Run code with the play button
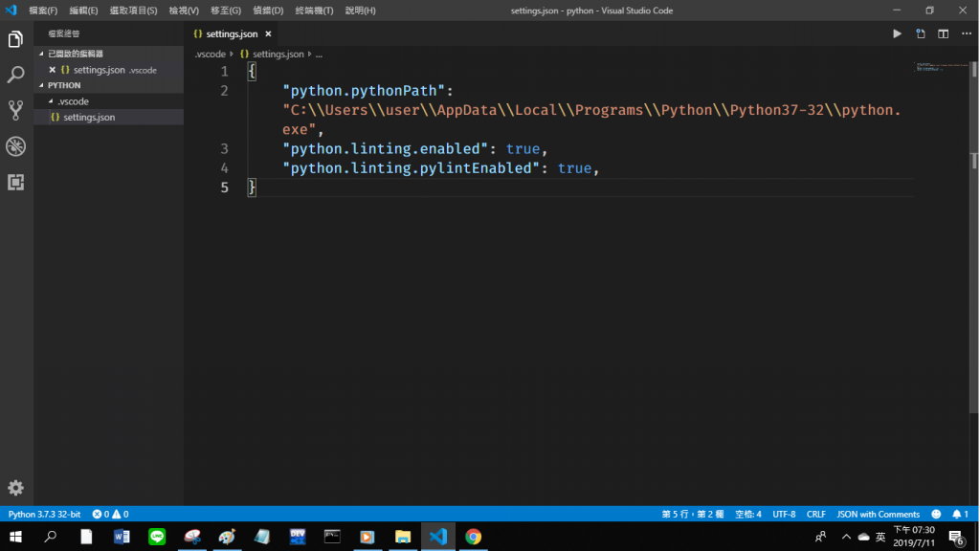The width and height of the screenshot is (980, 551). (x=897, y=33)
